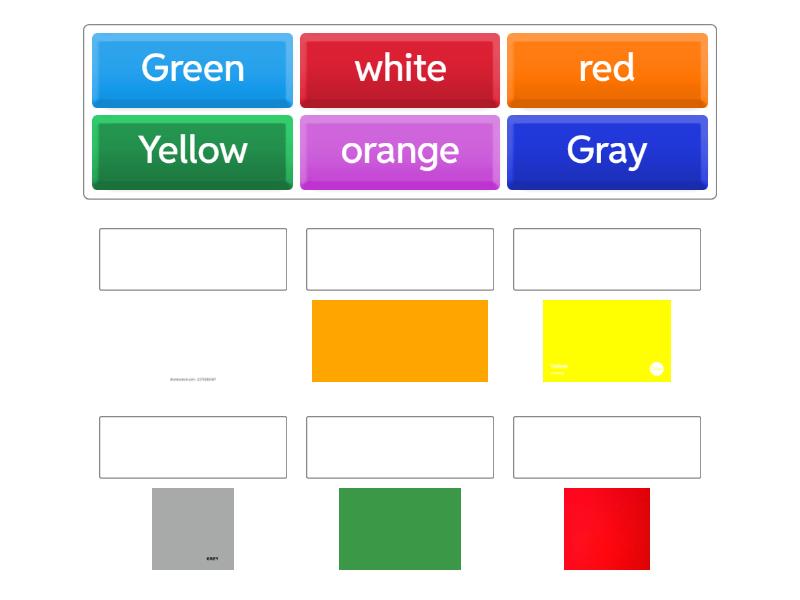Select the white word tile
This screenshot has height=600, width=800.
tap(400, 69)
